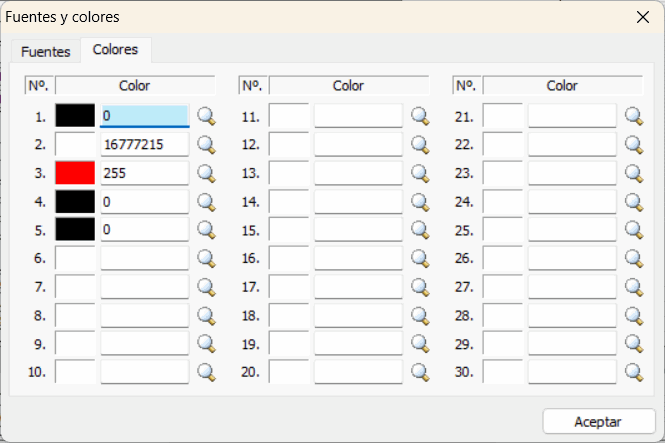This screenshot has height=443, width=665.
Task: Switch to the Fuentes tab
Action: click(46, 52)
